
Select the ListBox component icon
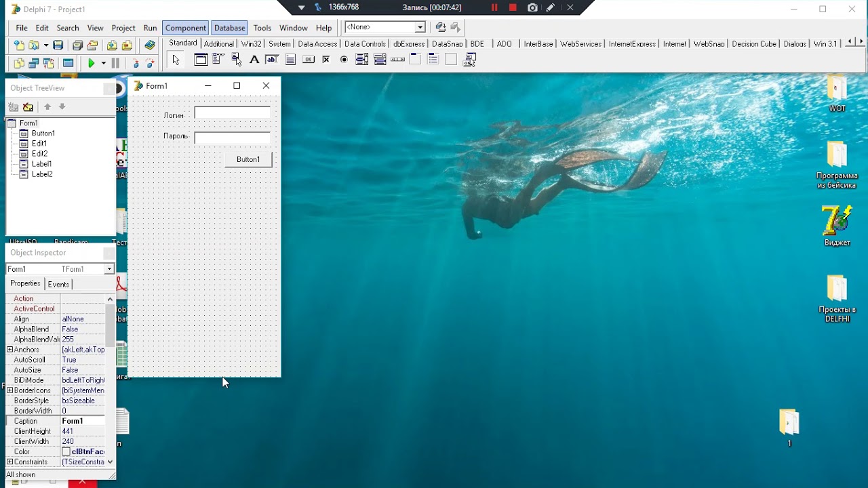pyautogui.click(x=362, y=60)
